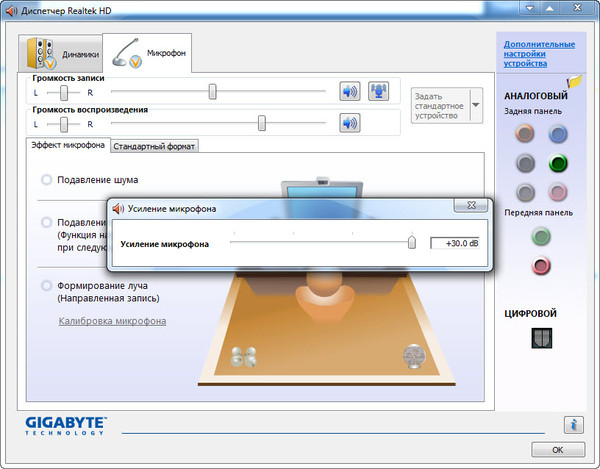This screenshot has height=469, width=600.
Task: Select the Микрофон tab
Action: click(x=147, y=53)
